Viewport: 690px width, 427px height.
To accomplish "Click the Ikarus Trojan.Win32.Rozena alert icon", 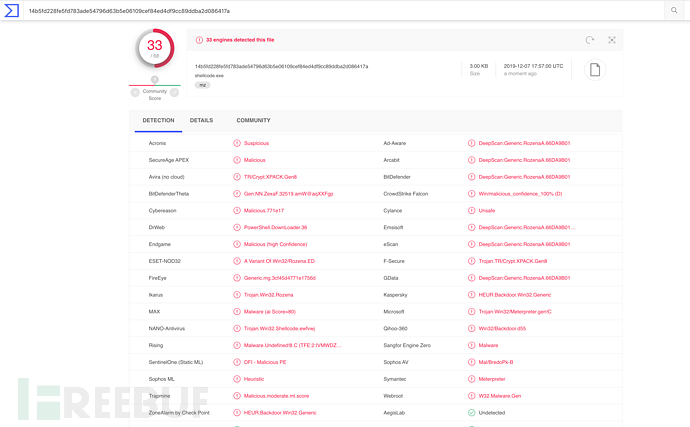I will click(x=237, y=295).
